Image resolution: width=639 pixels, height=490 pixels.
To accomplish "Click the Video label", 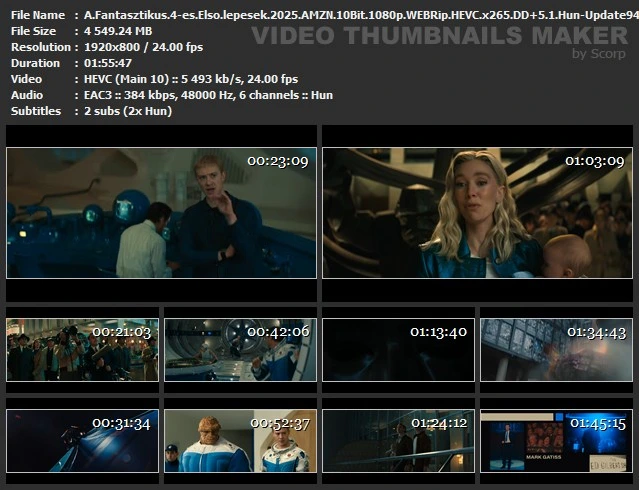I will (x=26, y=79).
